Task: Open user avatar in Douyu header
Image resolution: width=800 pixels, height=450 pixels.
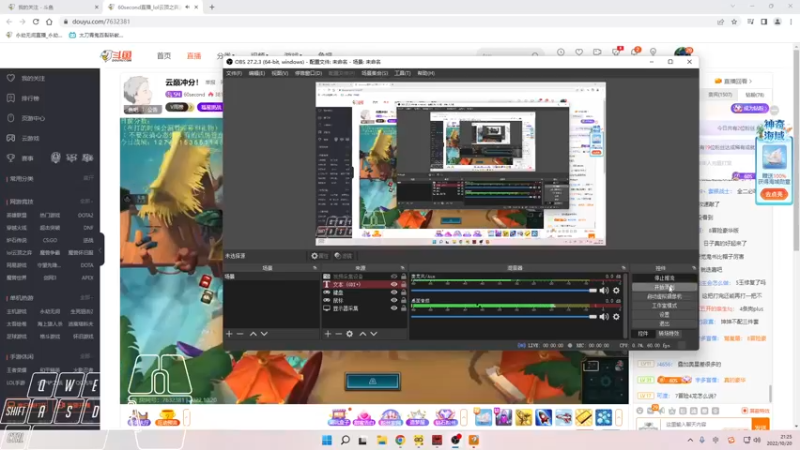Action: [683, 52]
